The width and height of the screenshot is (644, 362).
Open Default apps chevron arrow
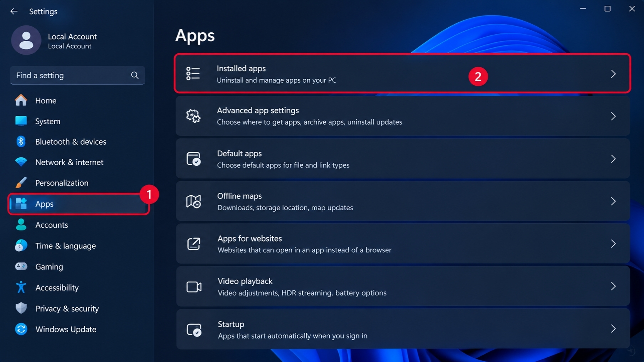[x=613, y=159]
